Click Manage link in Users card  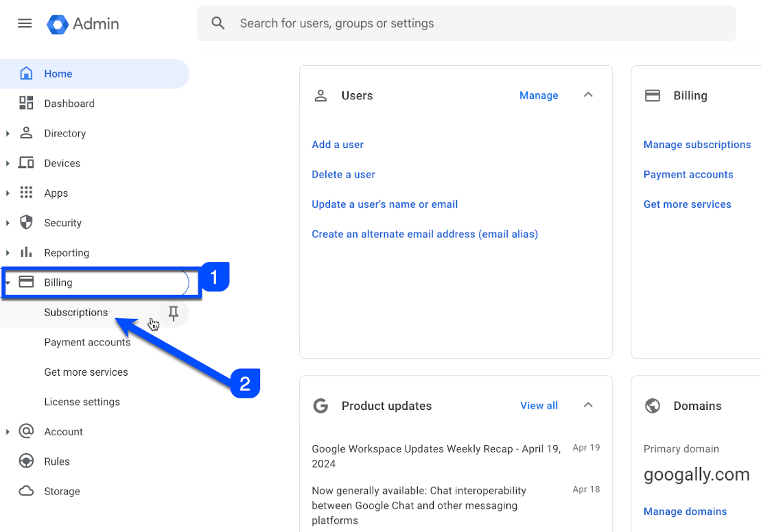tap(539, 95)
